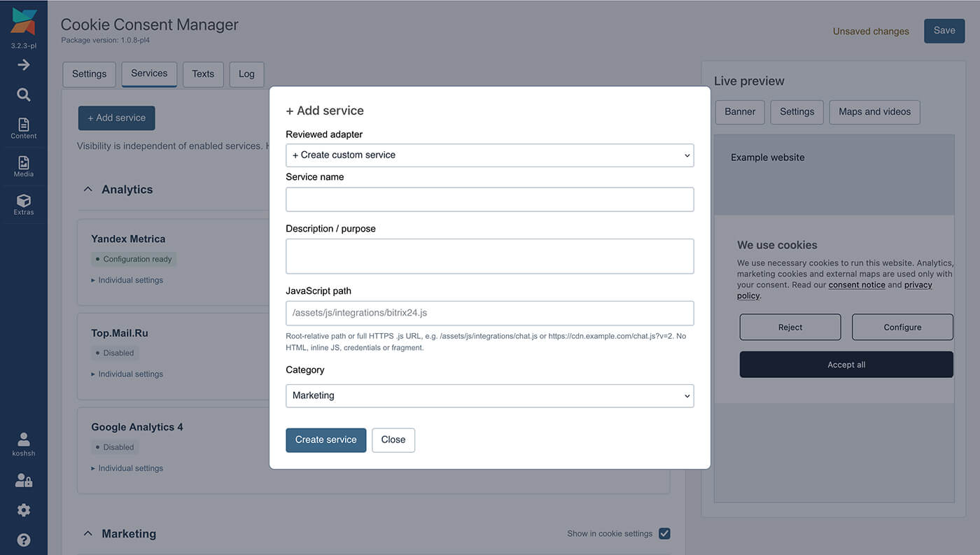Switch to the Services tab
This screenshot has width=980, height=555.
(x=149, y=74)
